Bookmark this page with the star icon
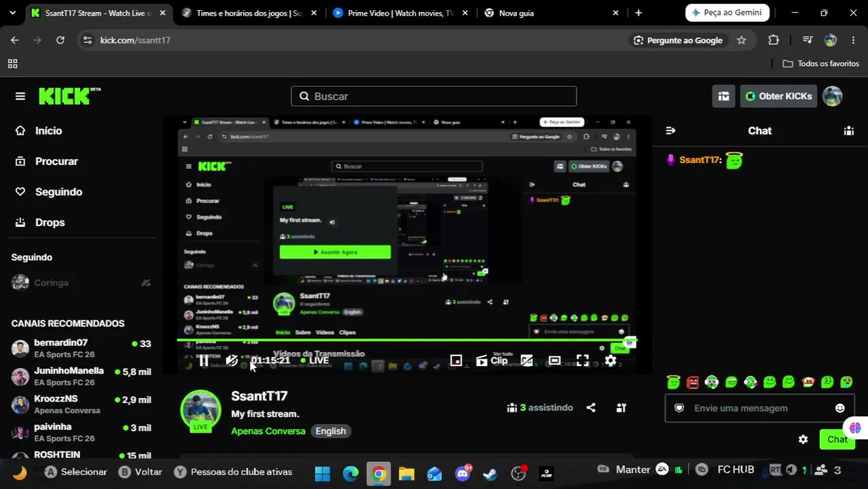868x489 pixels. (742, 40)
